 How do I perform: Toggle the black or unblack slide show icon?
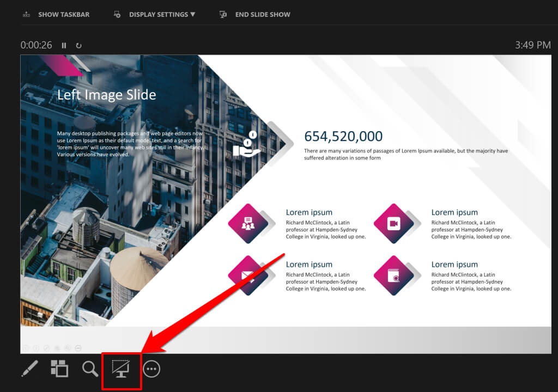pyautogui.click(x=121, y=369)
